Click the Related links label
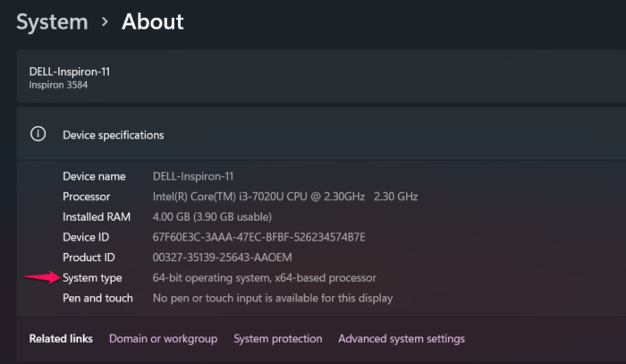Screen dimensions: 626x364 click(61, 339)
